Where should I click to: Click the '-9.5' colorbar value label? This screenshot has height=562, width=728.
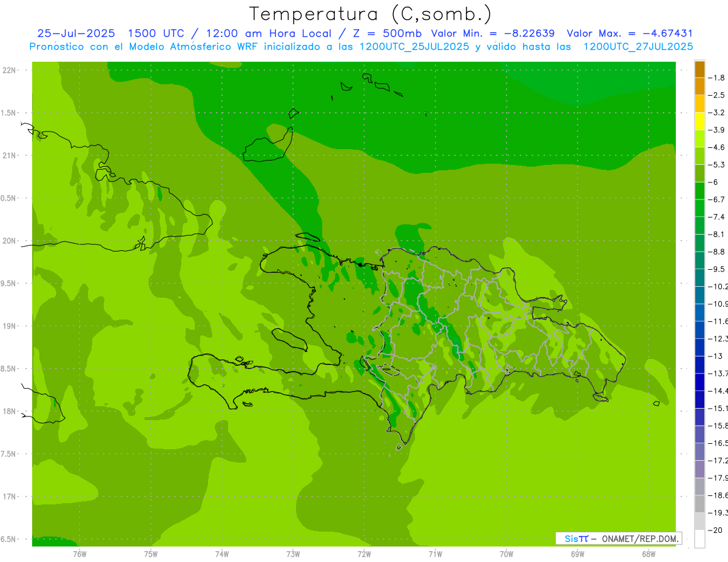click(716, 269)
